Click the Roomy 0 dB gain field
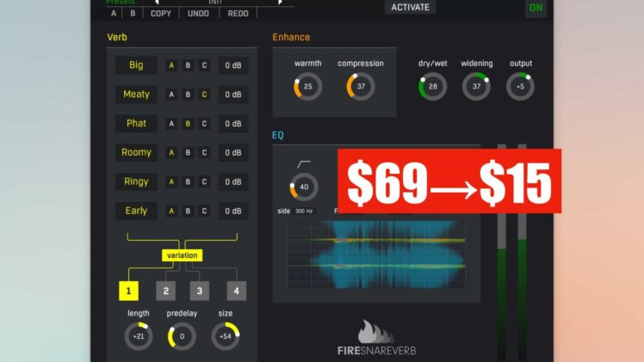Image resolution: width=644 pixels, height=362 pixels. pyautogui.click(x=232, y=152)
